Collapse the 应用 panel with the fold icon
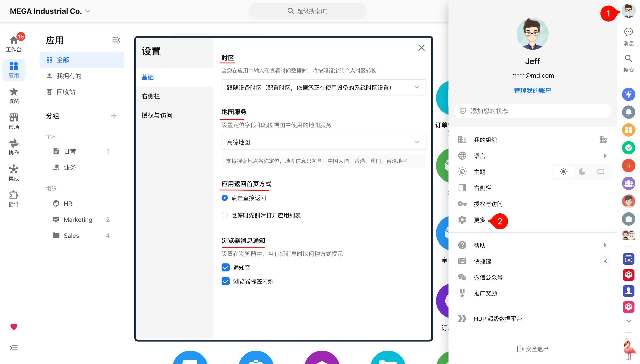Viewport: 640px width, 364px height. (x=116, y=40)
